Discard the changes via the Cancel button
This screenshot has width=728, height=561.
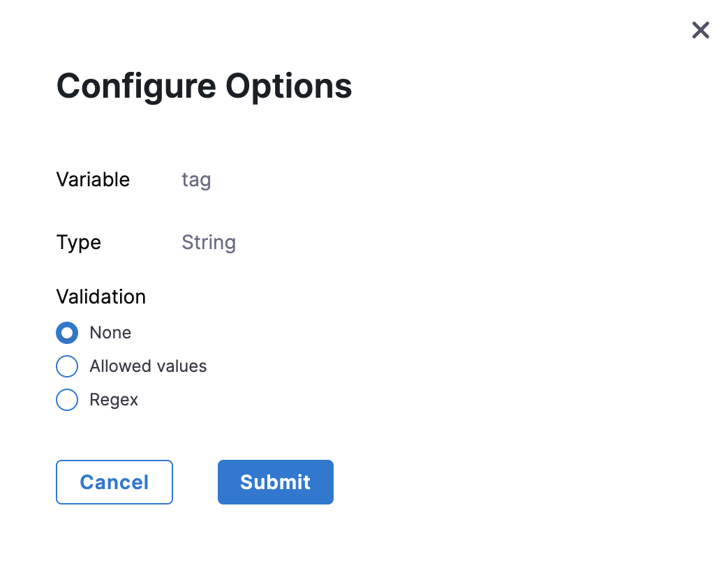[114, 482]
